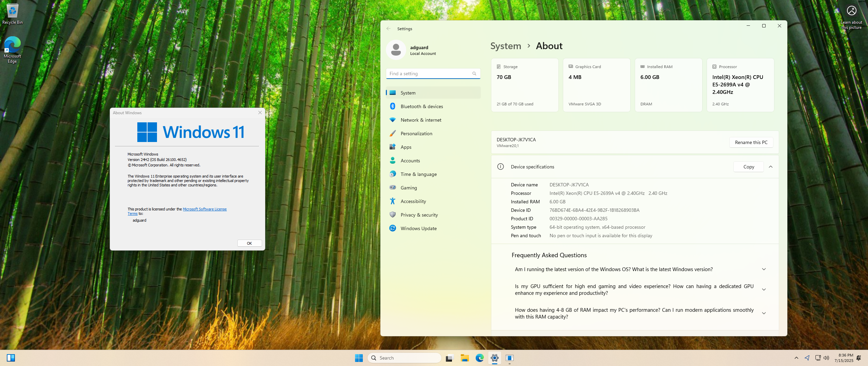Viewport: 868px width, 366px height.
Task: Open the Storage card
Action: pos(525,85)
